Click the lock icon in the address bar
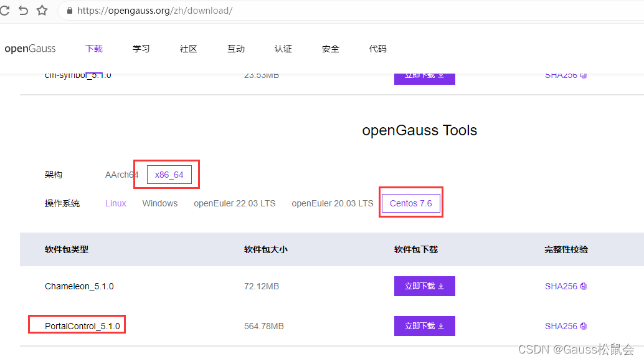The height and width of the screenshot is (361, 644). (x=69, y=11)
